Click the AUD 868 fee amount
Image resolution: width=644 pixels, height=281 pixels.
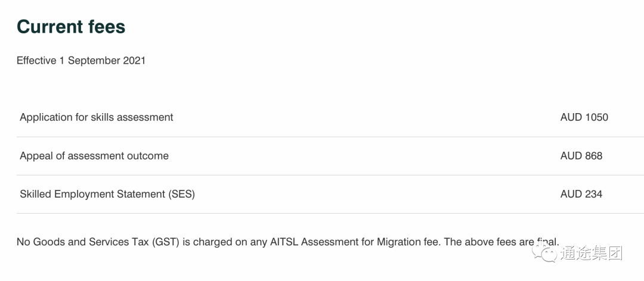(581, 156)
